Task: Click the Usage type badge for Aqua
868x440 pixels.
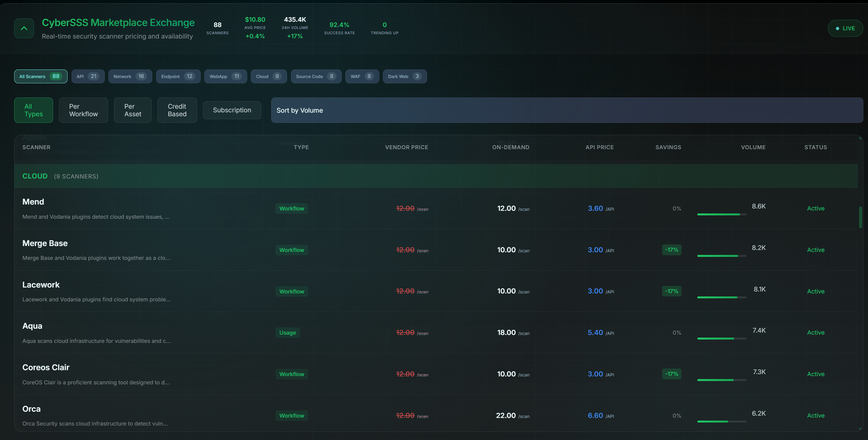Action: click(x=287, y=333)
